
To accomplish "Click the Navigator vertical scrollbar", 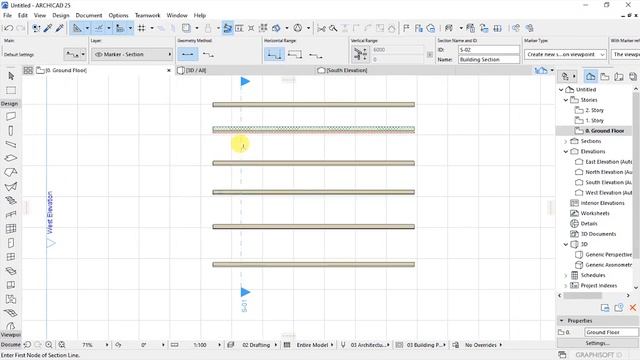I will pos(636,176).
